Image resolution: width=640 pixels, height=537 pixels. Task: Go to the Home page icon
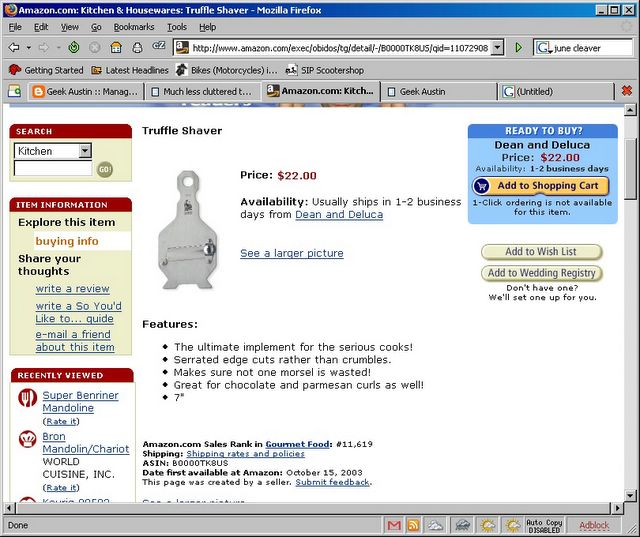(x=116, y=48)
